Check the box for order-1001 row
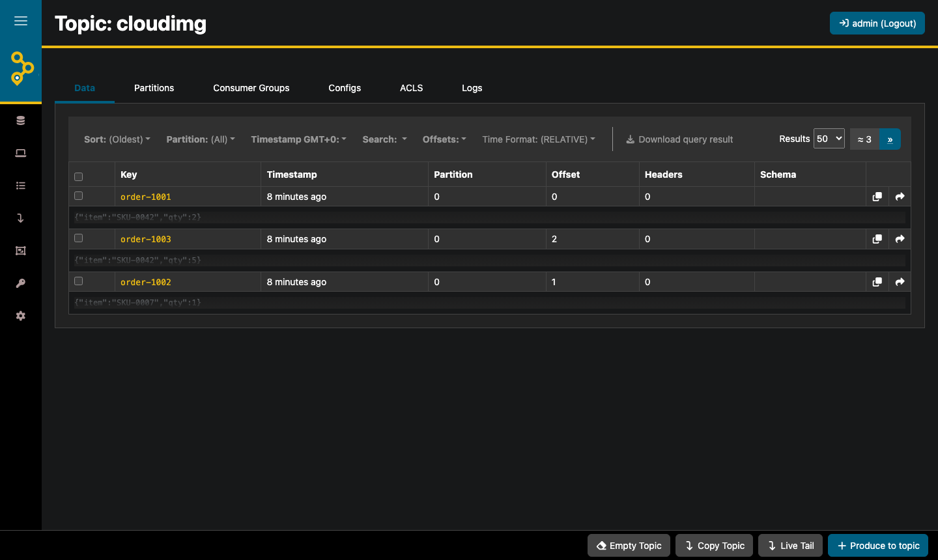 (79, 196)
